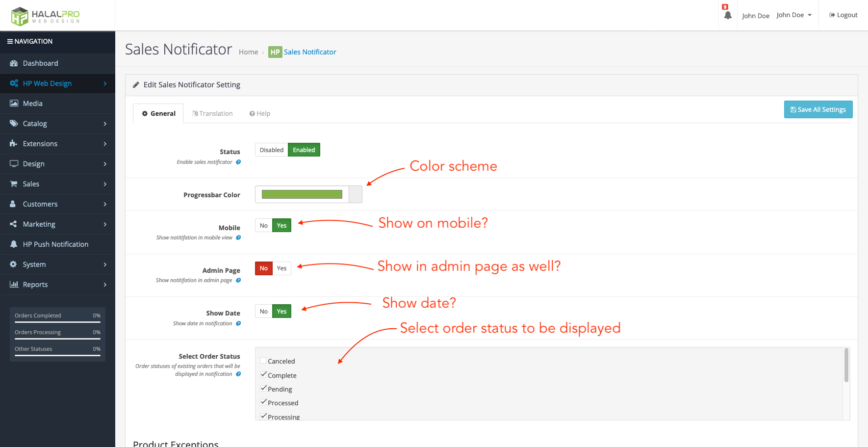Set Status to Disabled
The image size is (868, 447).
pos(271,150)
